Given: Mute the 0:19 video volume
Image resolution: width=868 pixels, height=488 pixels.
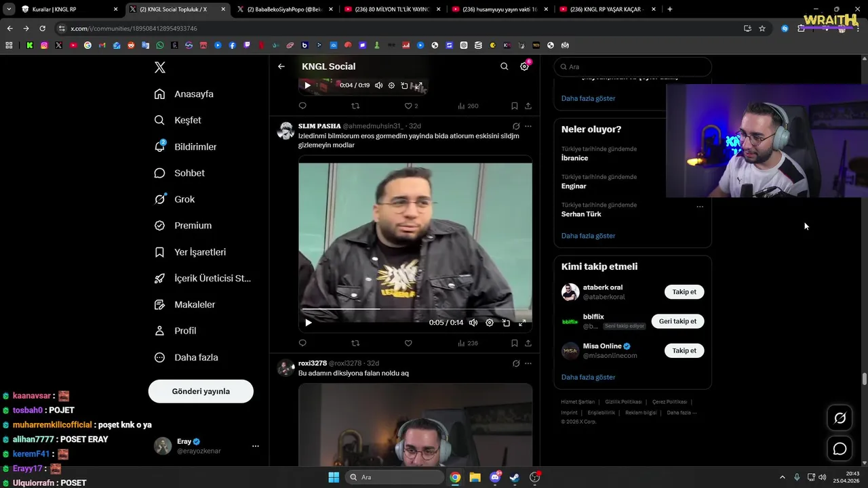Looking at the screenshot, I should (378, 85).
